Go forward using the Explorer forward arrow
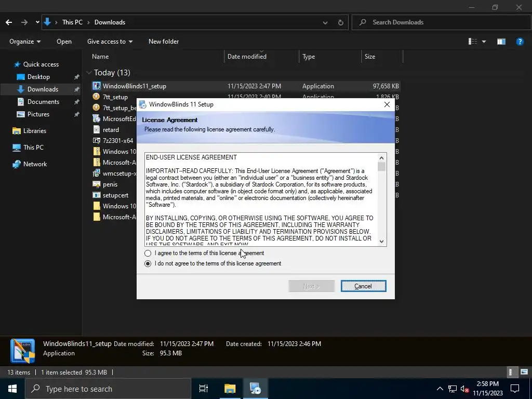 pyautogui.click(x=24, y=22)
